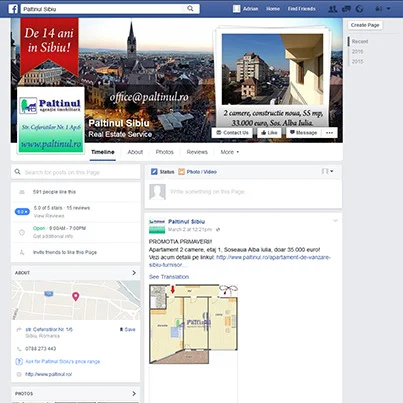Click the Facebook logo icon
403x403 pixels.
click(13, 9)
